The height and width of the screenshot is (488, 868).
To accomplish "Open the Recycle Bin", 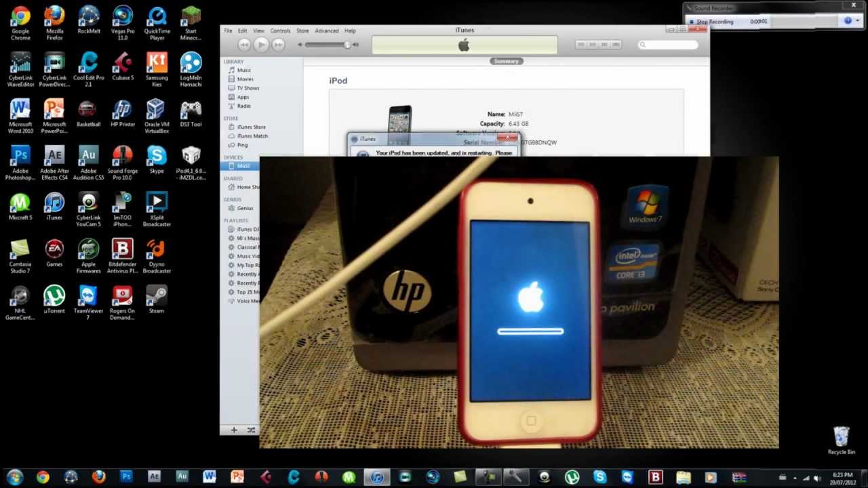I will pos(841,441).
